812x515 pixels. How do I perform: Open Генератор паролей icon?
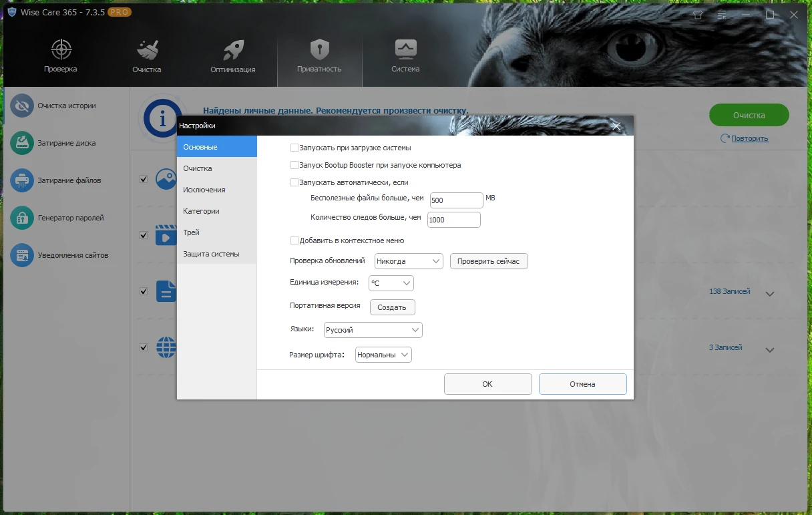click(x=22, y=218)
